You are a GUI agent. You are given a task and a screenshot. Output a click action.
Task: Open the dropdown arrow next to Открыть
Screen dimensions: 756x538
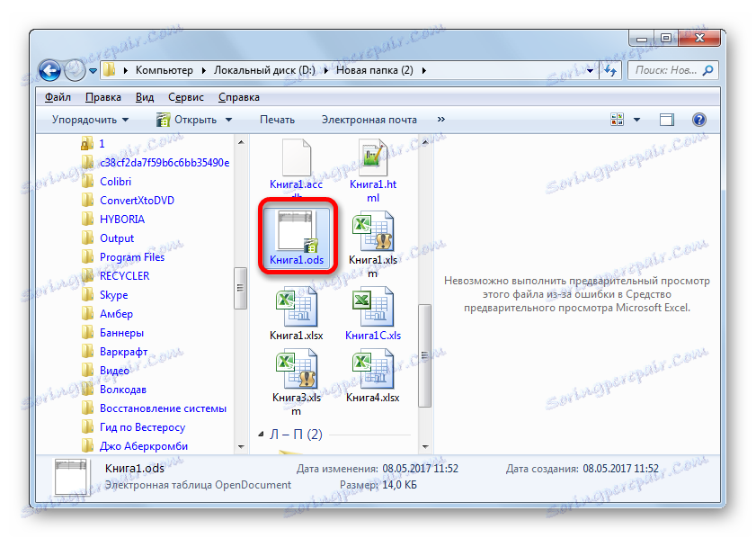point(229,120)
